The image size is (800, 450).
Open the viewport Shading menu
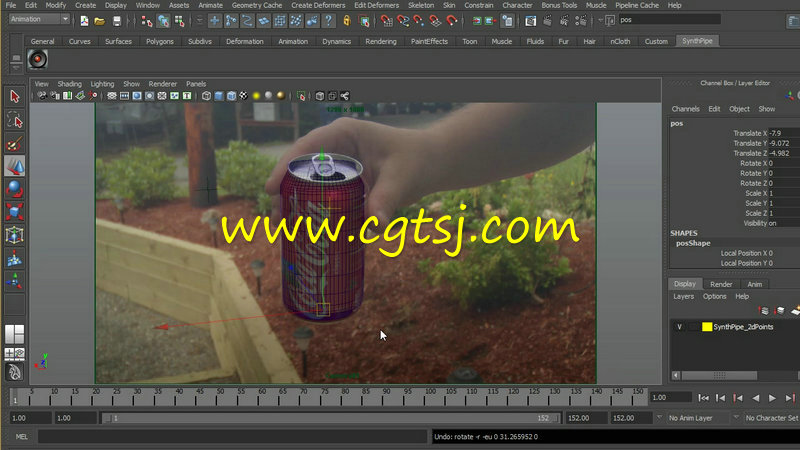tap(69, 84)
